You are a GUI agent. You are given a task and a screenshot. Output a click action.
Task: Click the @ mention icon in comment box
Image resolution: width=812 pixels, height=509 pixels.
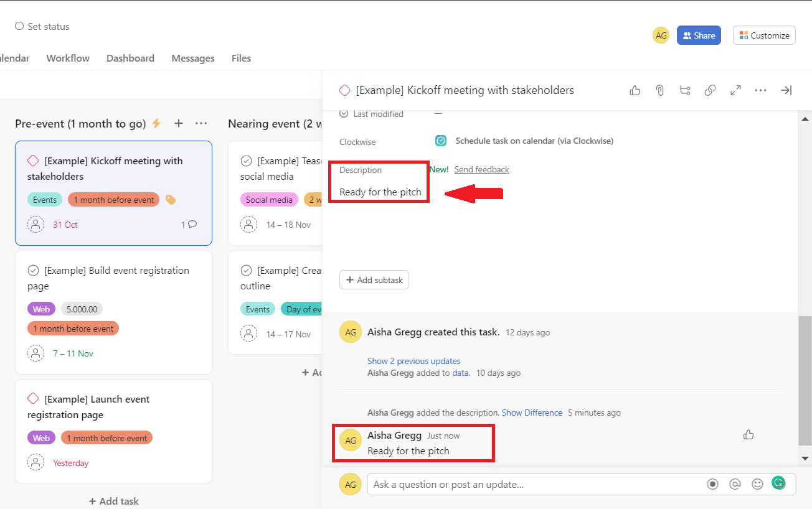[735, 484]
